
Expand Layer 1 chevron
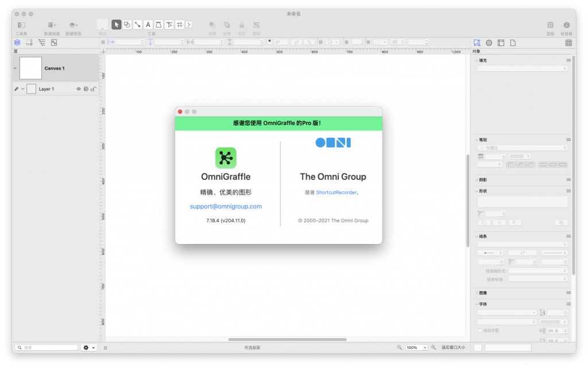coord(22,89)
